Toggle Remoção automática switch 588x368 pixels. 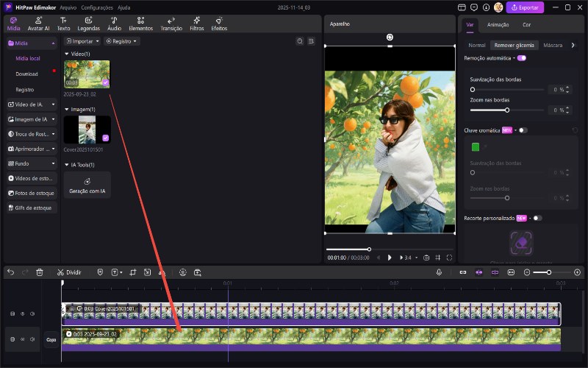point(522,58)
